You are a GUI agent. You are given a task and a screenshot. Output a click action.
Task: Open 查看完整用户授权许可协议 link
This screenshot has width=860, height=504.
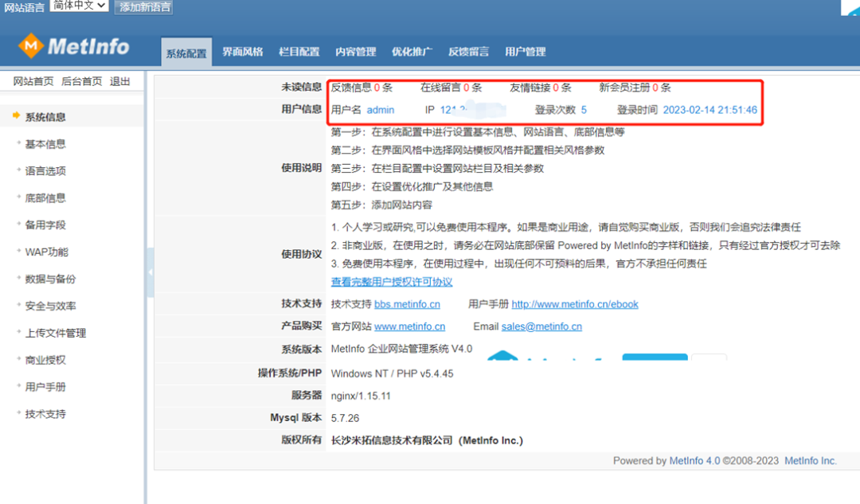coord(392,282)
